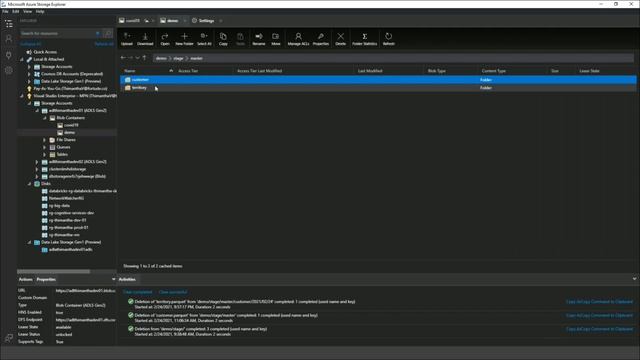Go up one folder level
This screenshot has width=640, height=360.
click(x=144, y=58)
